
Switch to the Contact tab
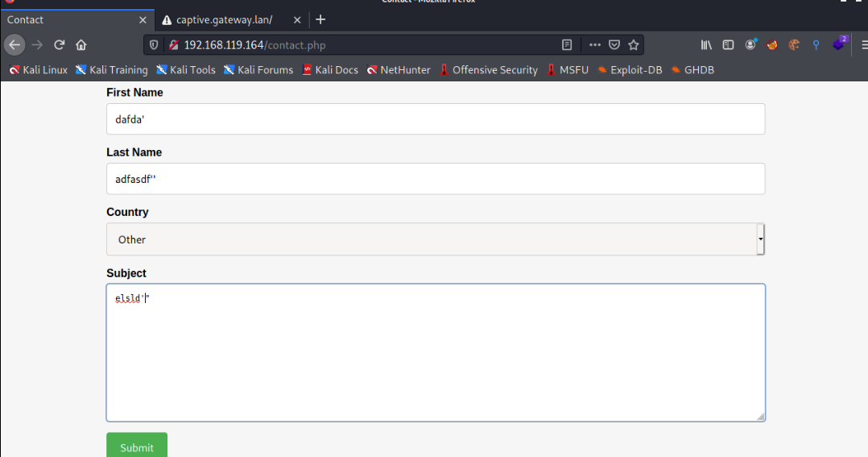(x=77, y=20)
